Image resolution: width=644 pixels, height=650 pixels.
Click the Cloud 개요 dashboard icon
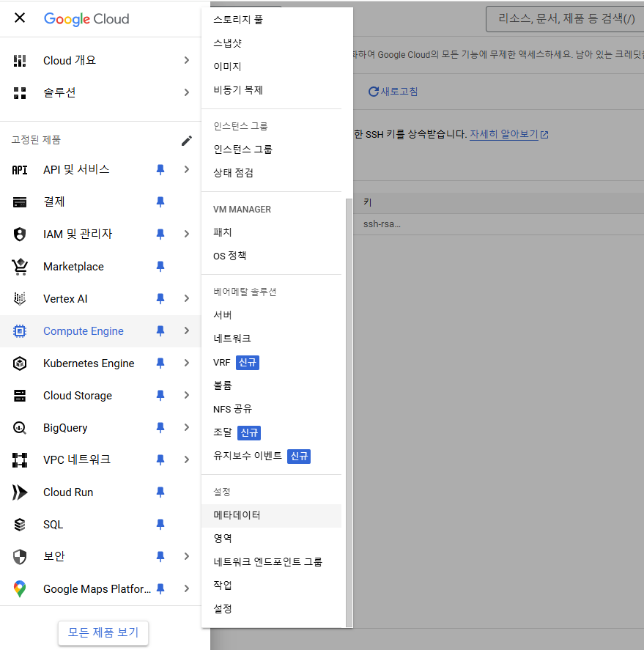[x=20, y=61]
